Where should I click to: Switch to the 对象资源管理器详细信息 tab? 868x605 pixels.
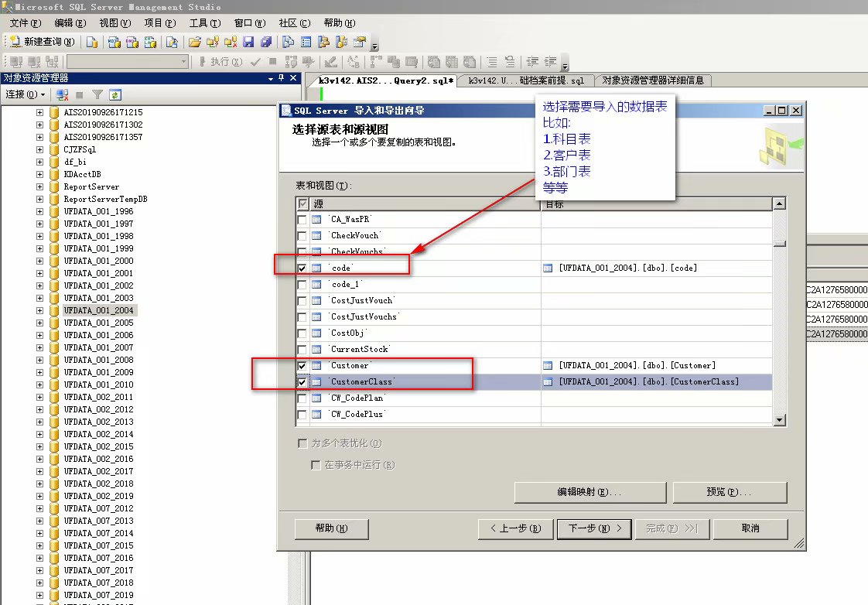point(652,80)
